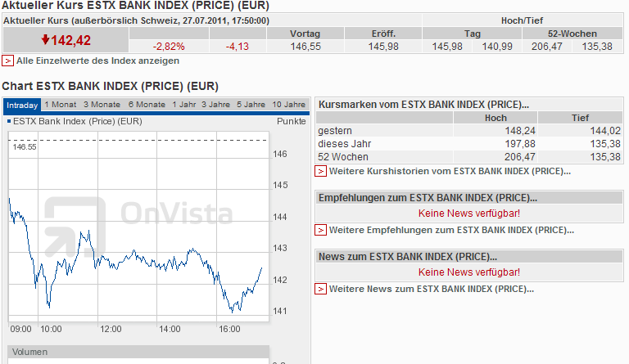The height and width of the screenshot is (364, 629).
Task: Click the Hoch column header in Kursmarken
Action: [496, 118]
